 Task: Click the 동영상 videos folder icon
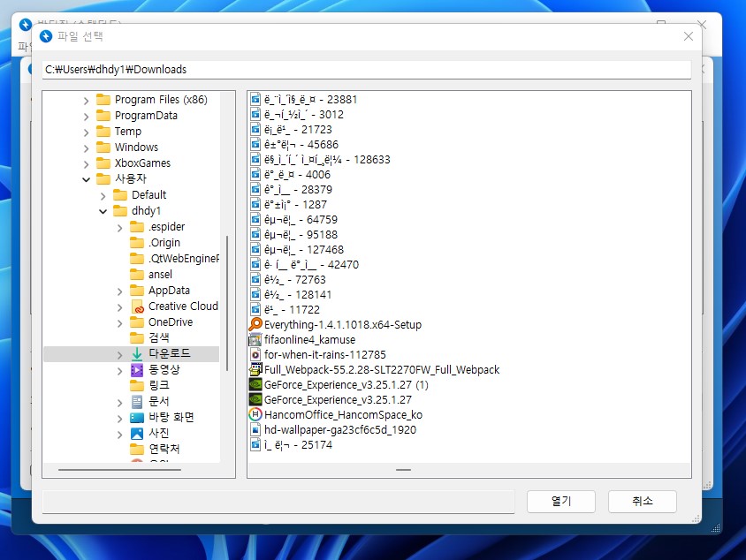[137, 370]
